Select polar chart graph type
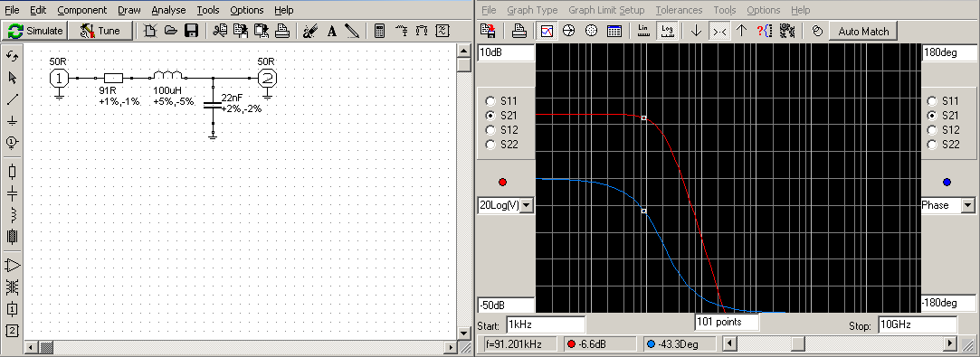This screenshot has height=357, width=980. click(x=592, y=31)
